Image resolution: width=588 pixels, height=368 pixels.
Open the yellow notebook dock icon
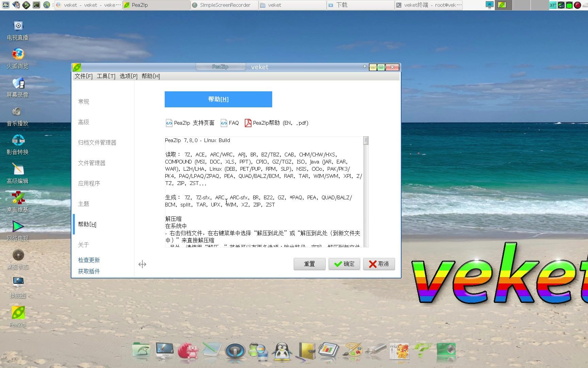pyautogui.click(x=306, y=351)
